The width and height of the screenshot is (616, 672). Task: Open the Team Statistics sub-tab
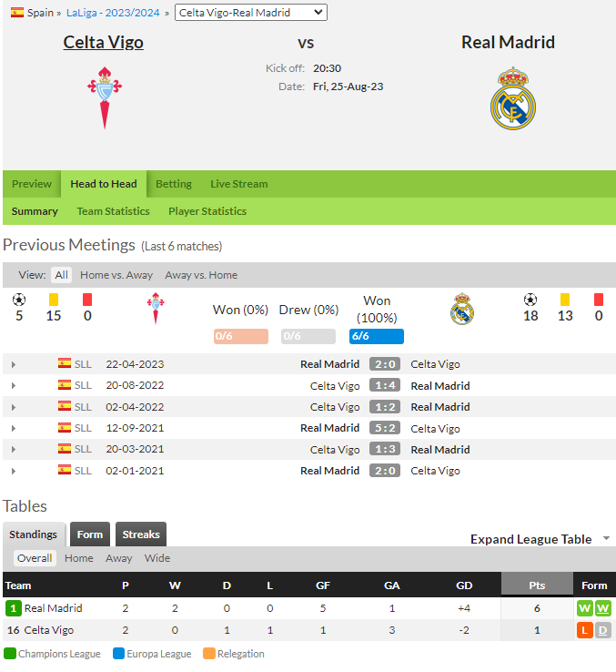(113, 211)
